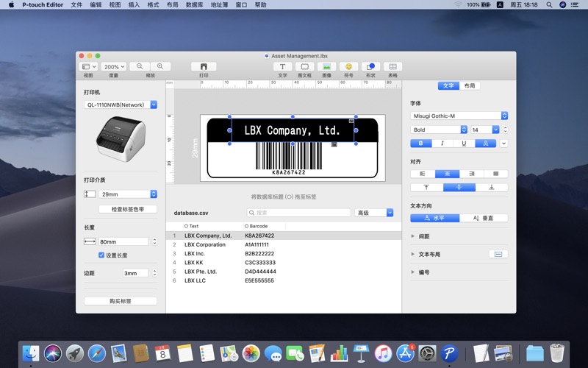Viewport: 588px width, 368px height.
Task: Toggle Underline formatting
Action: click(x=464, y=143)
